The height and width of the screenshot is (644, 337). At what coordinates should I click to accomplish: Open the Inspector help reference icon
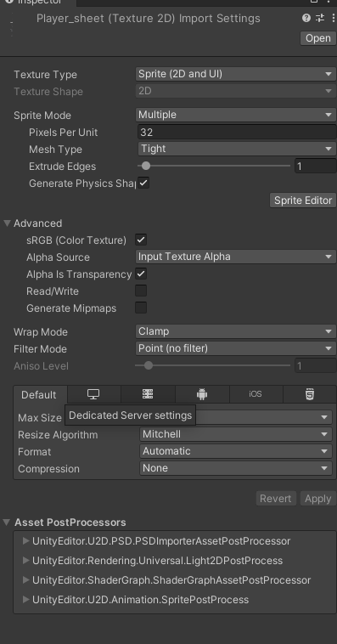(x=306, y=18)
